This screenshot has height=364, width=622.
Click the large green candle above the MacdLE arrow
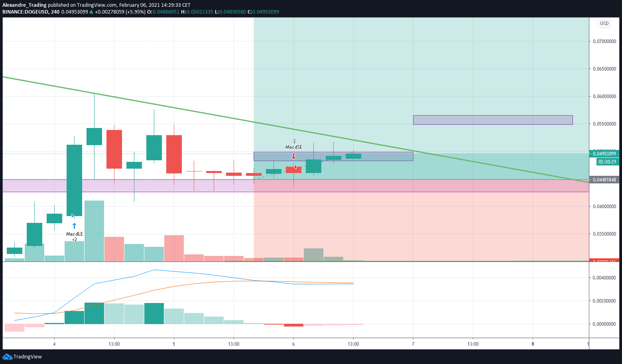pos(74,180)
